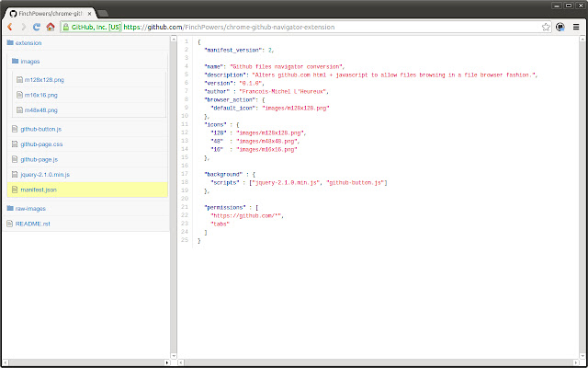Click the sidebar horizontal scrollbar right arrow
588x368 pixels.
[x=165, y=362]
